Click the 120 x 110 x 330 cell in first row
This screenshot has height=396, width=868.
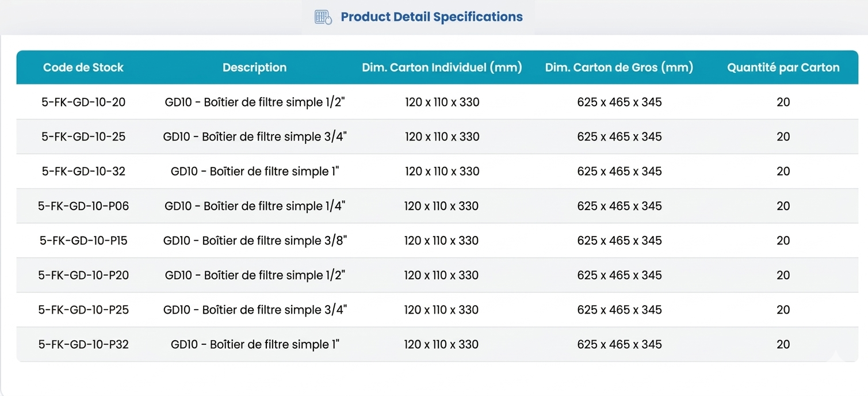[x=442, y=102]
